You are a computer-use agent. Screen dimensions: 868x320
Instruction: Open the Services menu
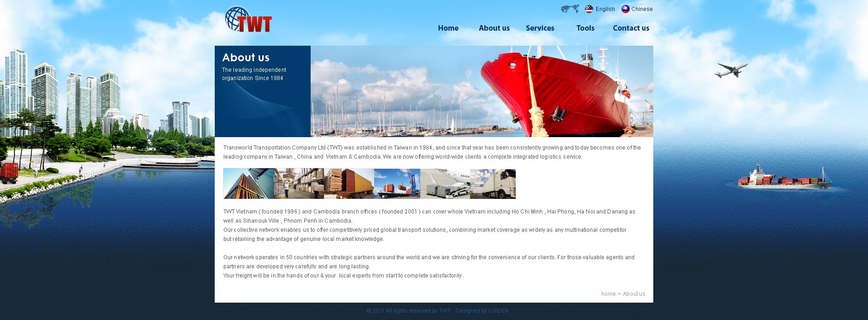(540, 28)
